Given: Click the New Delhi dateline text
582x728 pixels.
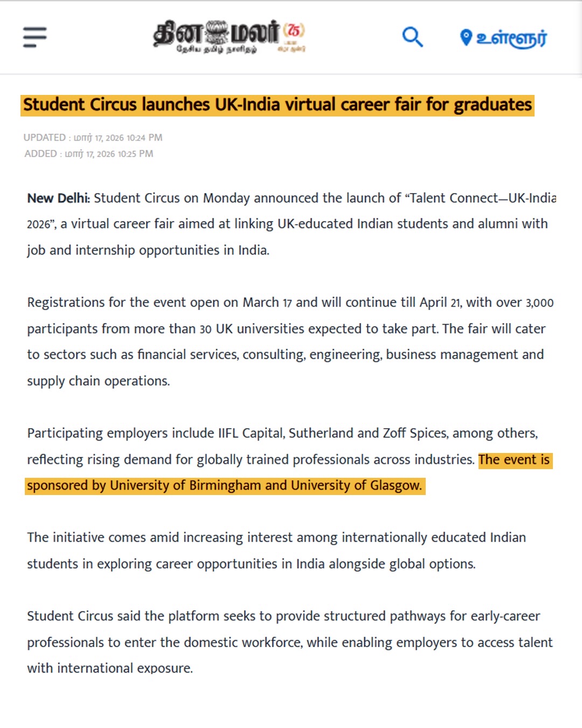Looking at the screenshot, I should coord(57,198).
